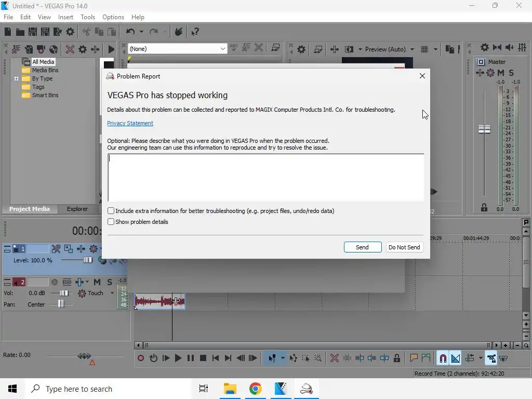Toggle Arm for Record on track 2
532x399 pixels.
[54, 282]
